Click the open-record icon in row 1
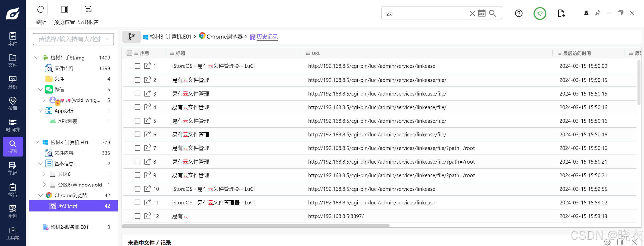This screenshot has height=246, width=644. 147,66
